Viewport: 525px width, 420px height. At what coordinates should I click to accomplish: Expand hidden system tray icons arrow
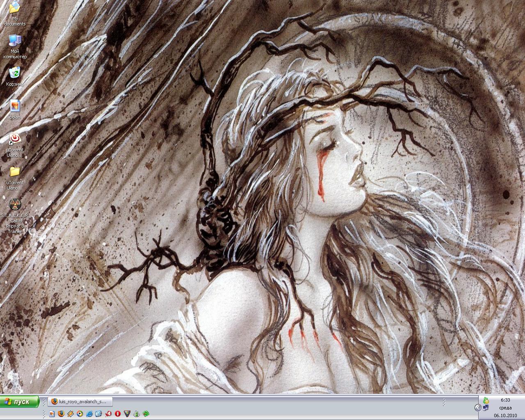click(x=477, y=407)
